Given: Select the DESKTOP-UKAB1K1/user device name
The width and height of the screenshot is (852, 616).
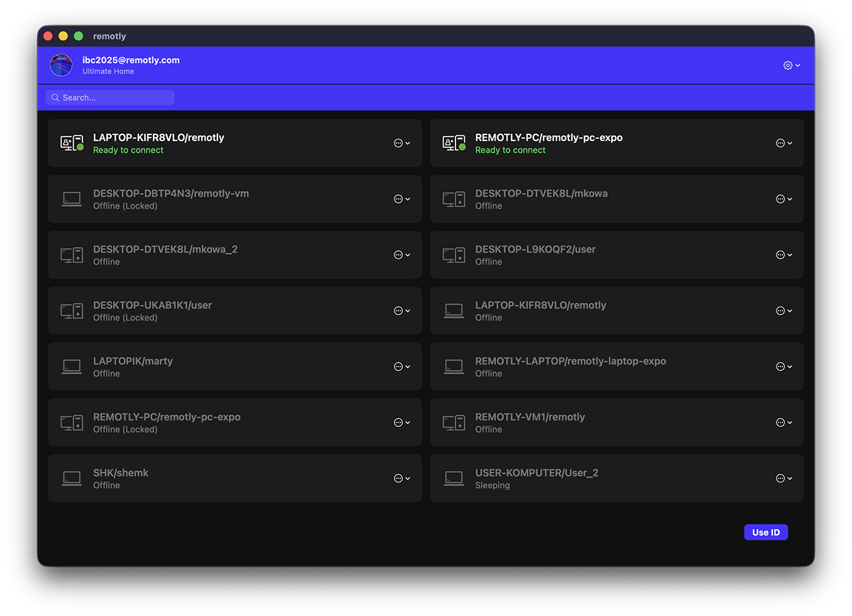Looking at the screenshot, I should [152, 305].
